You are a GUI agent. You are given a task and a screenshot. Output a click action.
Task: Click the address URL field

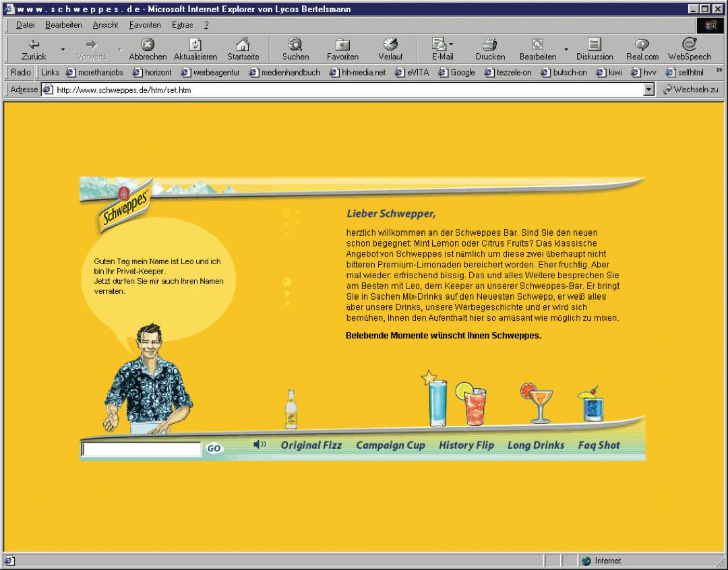tap(342, 90)
